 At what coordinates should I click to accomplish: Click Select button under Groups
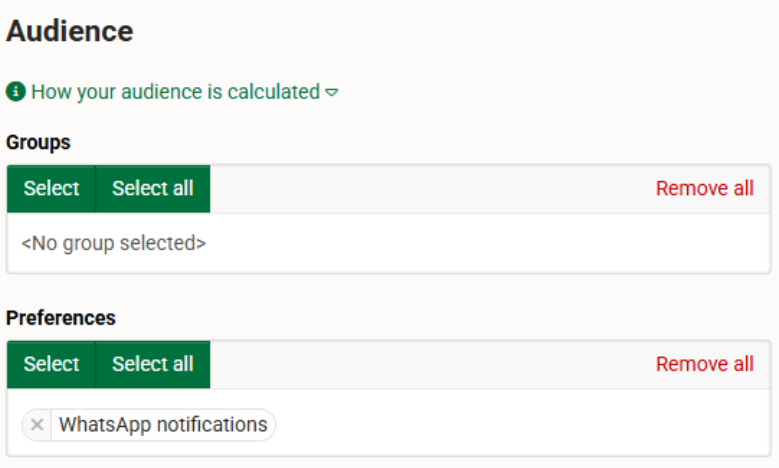pyautogui.click(x=51, y=189)
